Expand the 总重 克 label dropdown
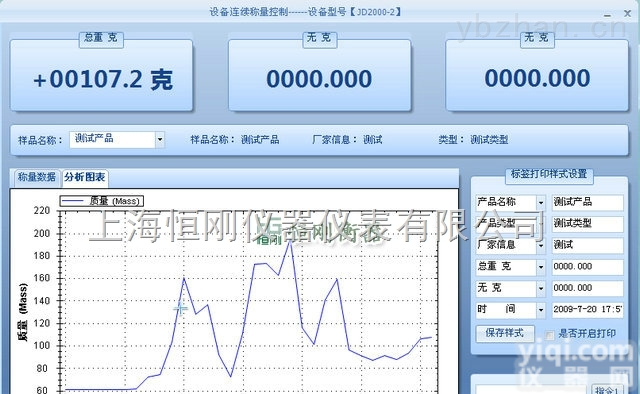 tap(540, 267)
